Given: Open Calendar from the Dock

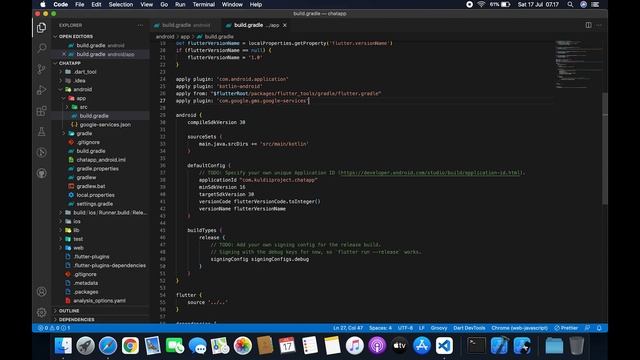Looking at the screenshot, I should coord(287,346).
